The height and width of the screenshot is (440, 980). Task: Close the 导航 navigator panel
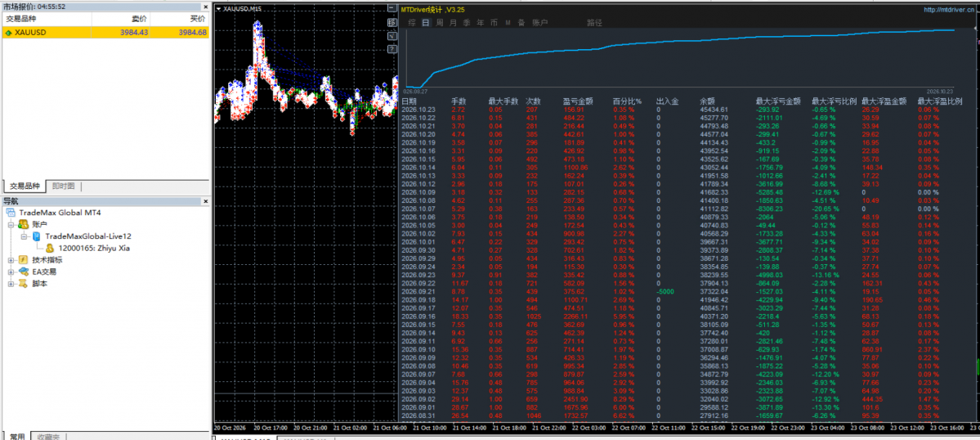click(204, 200)
